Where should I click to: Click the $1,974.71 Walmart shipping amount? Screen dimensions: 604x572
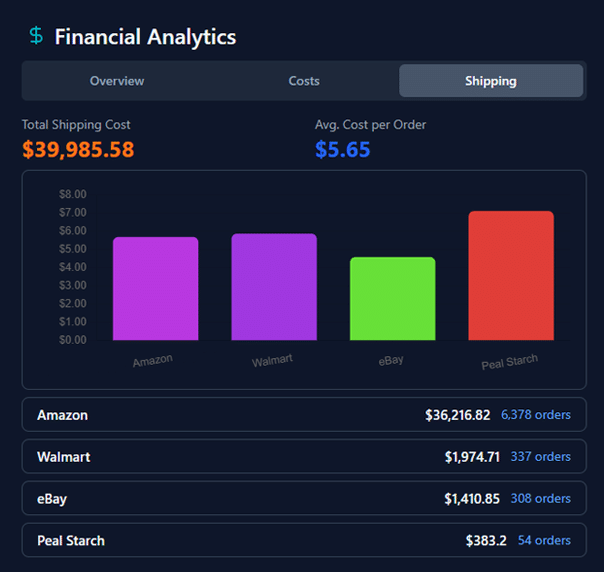pos(472,457)
